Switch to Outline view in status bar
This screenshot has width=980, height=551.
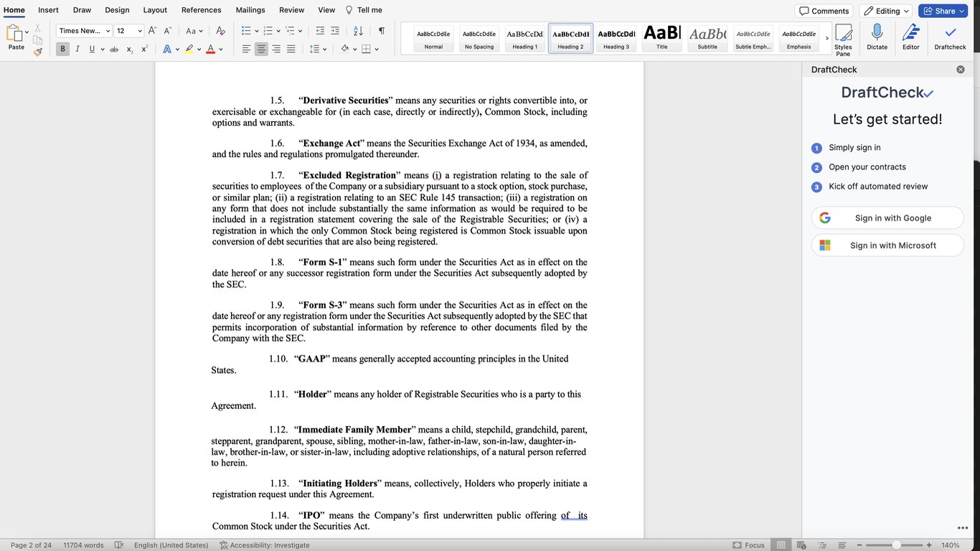(822, 545)
